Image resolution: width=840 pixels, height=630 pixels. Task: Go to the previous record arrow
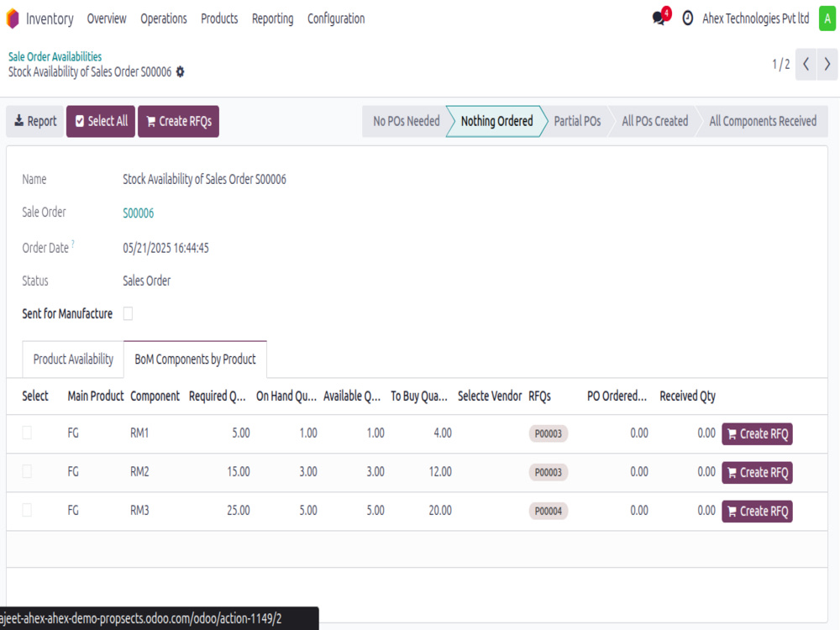[806, 65]
